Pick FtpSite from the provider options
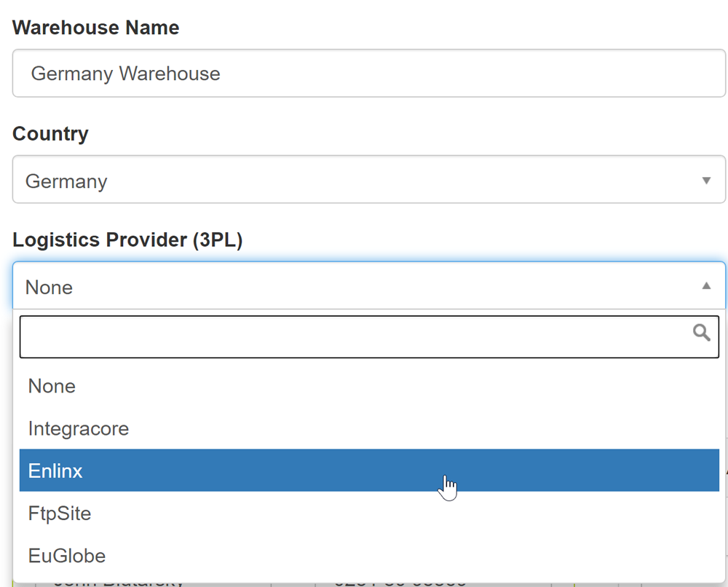Viewport: 728px width, 587px height. tap(60, 513)
